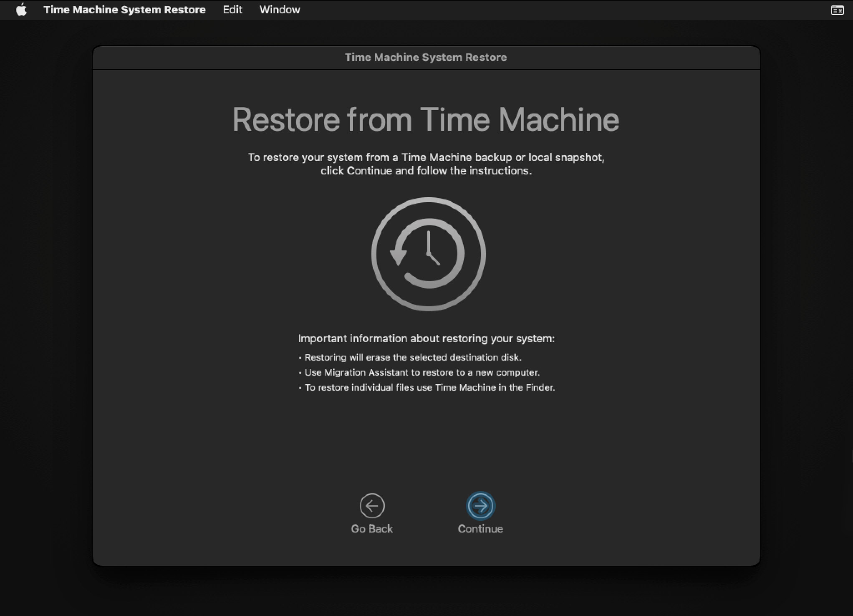
Task: Click the input source icon in menu bar
Action: coord(837,10)
